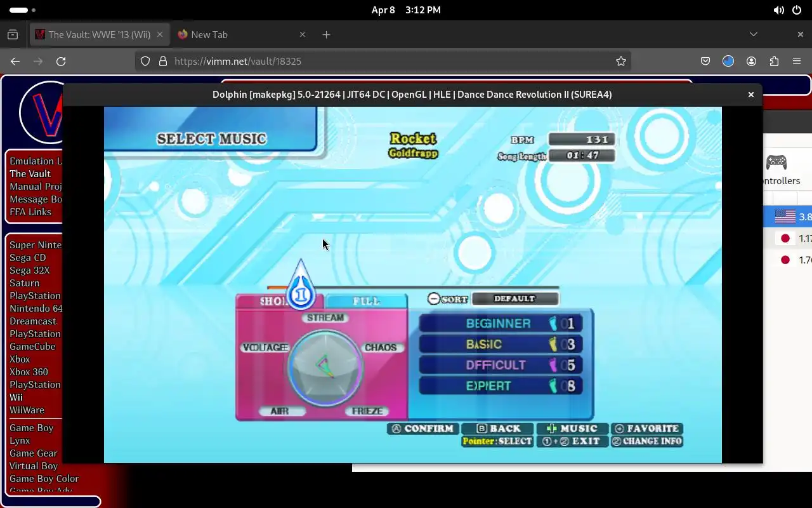Open a new browser tab with plus

326,34
